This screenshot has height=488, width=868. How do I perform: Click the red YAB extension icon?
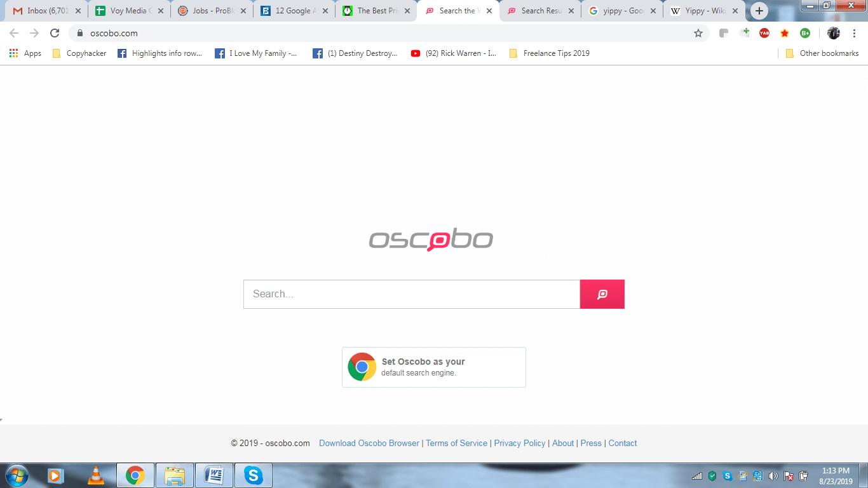tap(764, 33)
